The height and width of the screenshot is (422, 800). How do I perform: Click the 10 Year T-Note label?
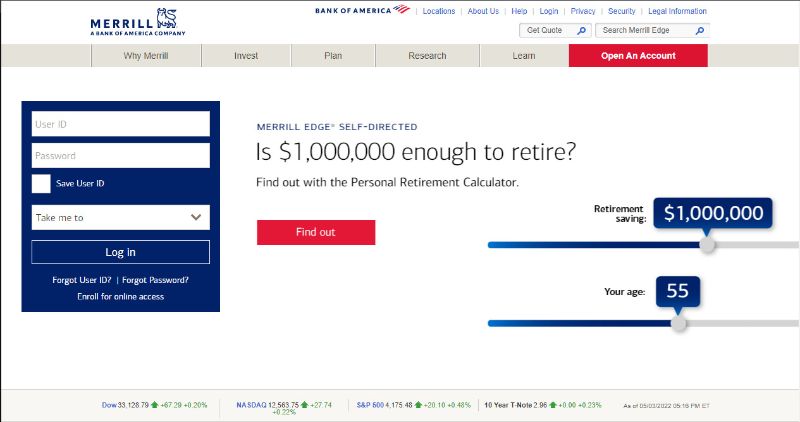(508, 405)
